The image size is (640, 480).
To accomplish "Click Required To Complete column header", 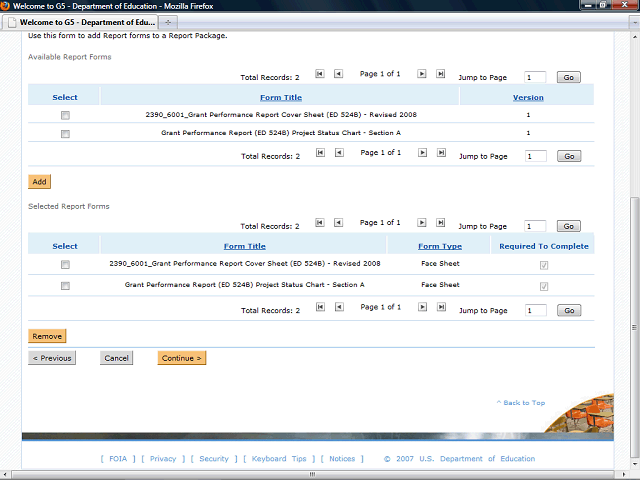I will point(544,246).
